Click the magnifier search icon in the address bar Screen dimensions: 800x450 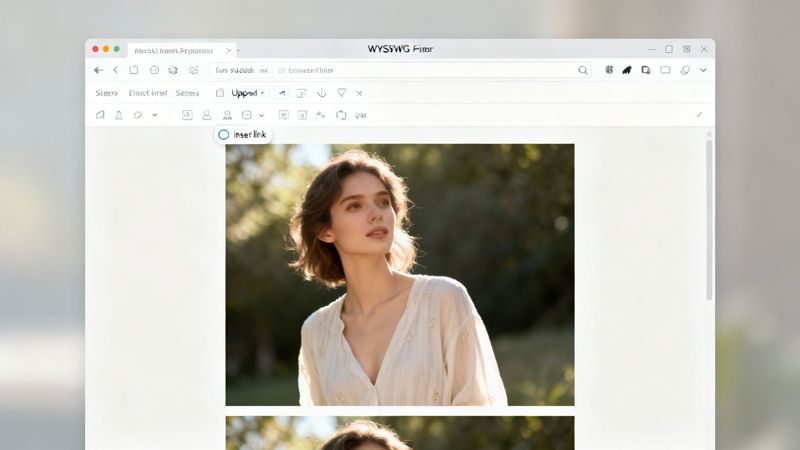583,70
